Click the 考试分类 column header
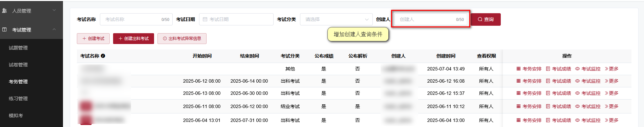Screen dimensions: 644x127 290,56
